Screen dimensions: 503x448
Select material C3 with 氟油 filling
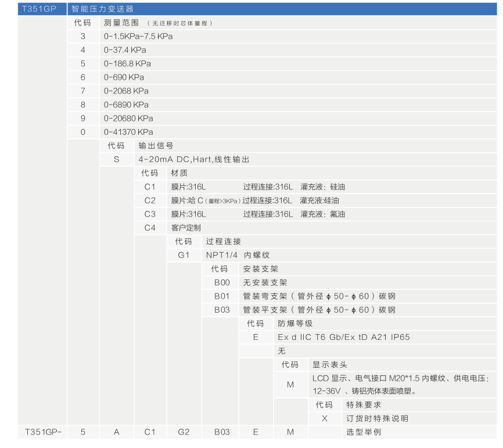click(150, 214)
